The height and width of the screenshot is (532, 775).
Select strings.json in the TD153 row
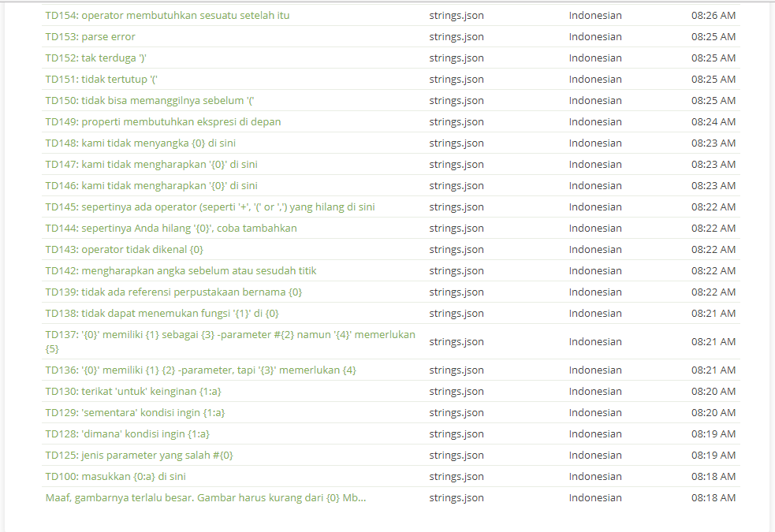(x=456, y=36)
